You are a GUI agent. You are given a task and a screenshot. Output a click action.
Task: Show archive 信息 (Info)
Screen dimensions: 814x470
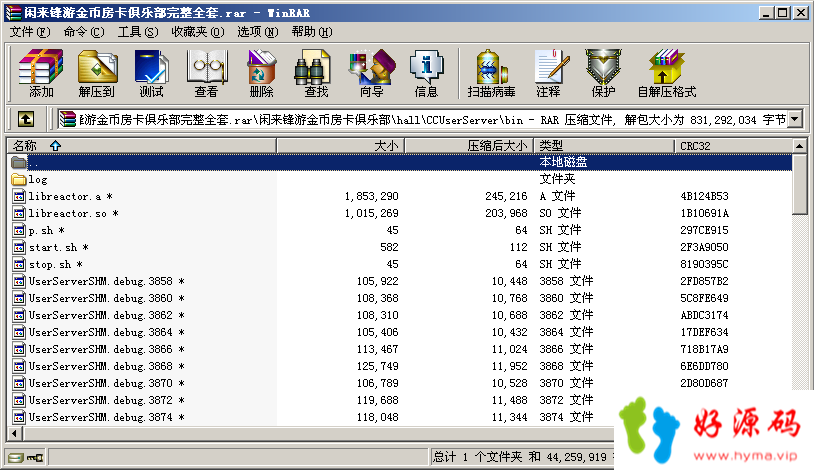(426, 73)
